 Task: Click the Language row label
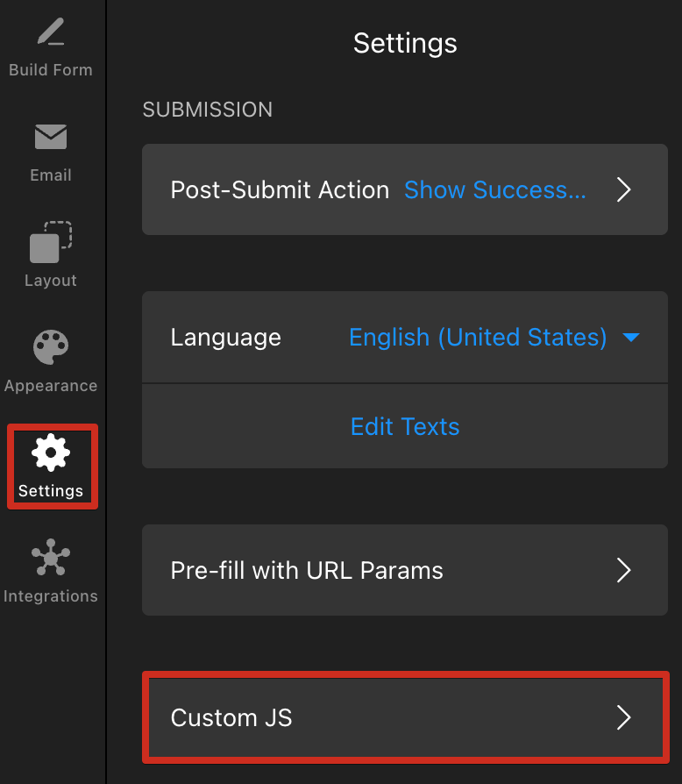[x=226, y=338]
